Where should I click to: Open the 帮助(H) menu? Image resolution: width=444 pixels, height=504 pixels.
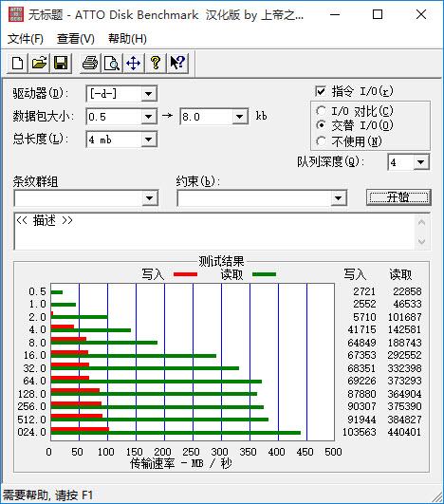tap(127, 39)
